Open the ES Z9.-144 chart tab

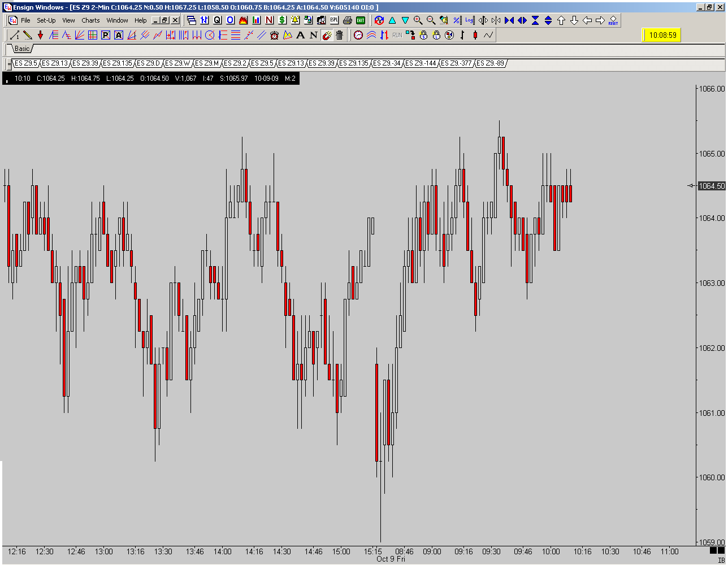click(421, 63)
